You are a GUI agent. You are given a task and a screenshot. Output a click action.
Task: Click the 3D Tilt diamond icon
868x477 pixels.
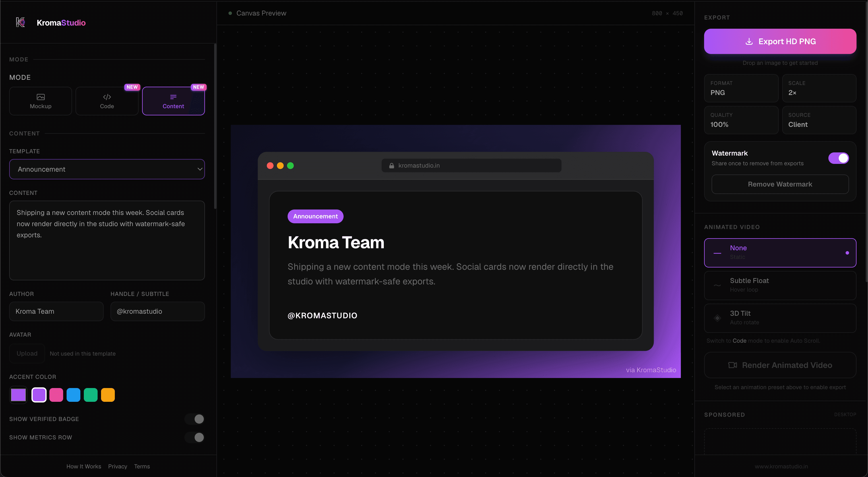(x=717, y=318)
